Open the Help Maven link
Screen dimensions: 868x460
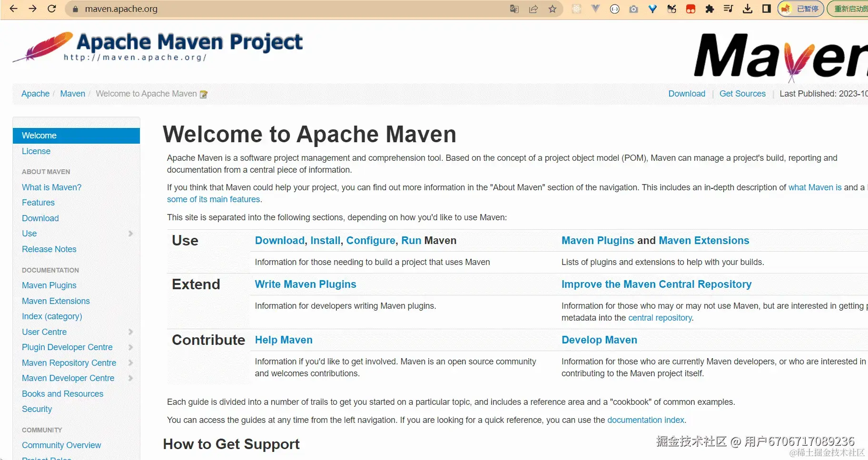(284, 340)
